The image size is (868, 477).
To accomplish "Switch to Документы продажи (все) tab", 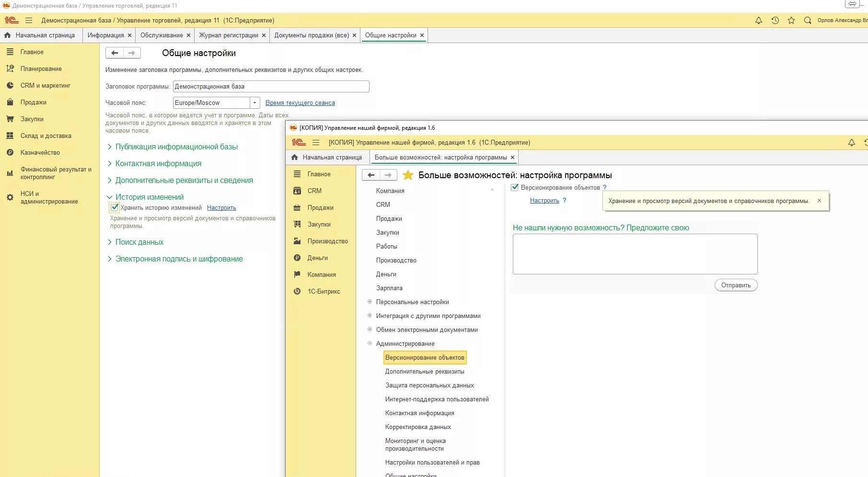I will (312, 35).
